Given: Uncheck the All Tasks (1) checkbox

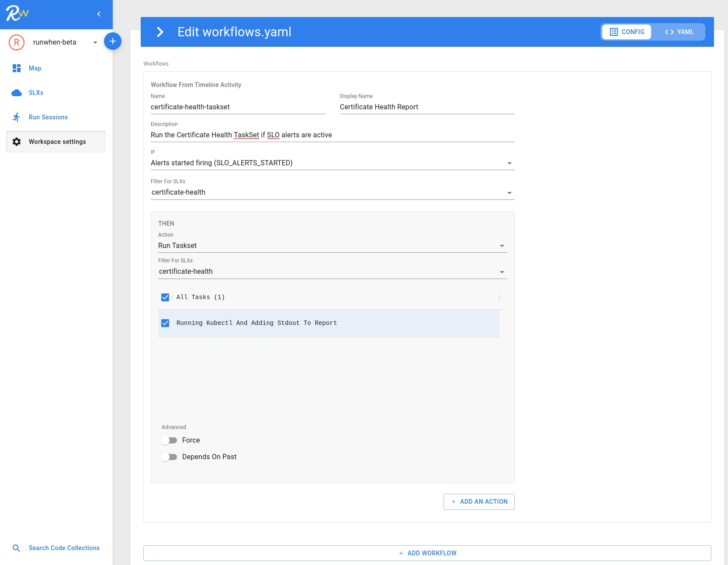Looking at the screenshot, I should (165, 297).
